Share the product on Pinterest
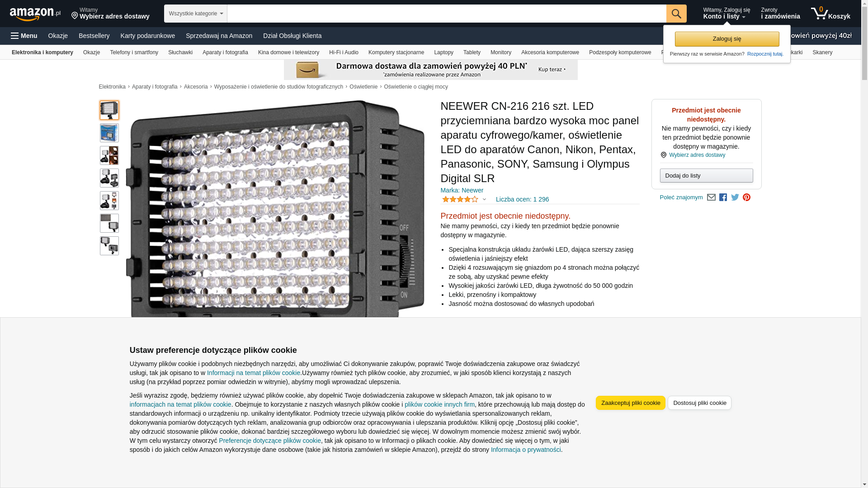The height and width of the screenshot is (488, 868). point(747,197)
